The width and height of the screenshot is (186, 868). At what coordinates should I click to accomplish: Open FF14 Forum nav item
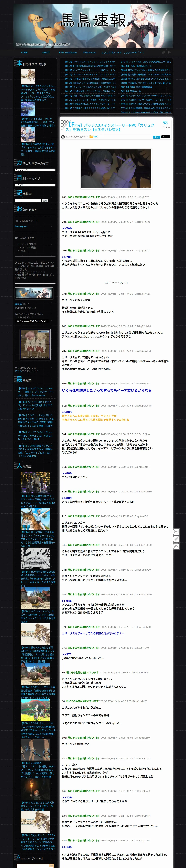click(x=90, y=53)
